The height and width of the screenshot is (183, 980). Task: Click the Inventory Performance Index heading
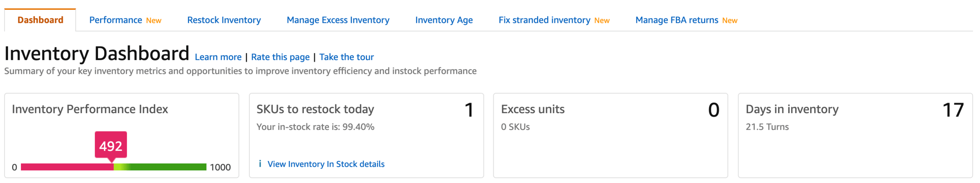[x=90, y=109]
